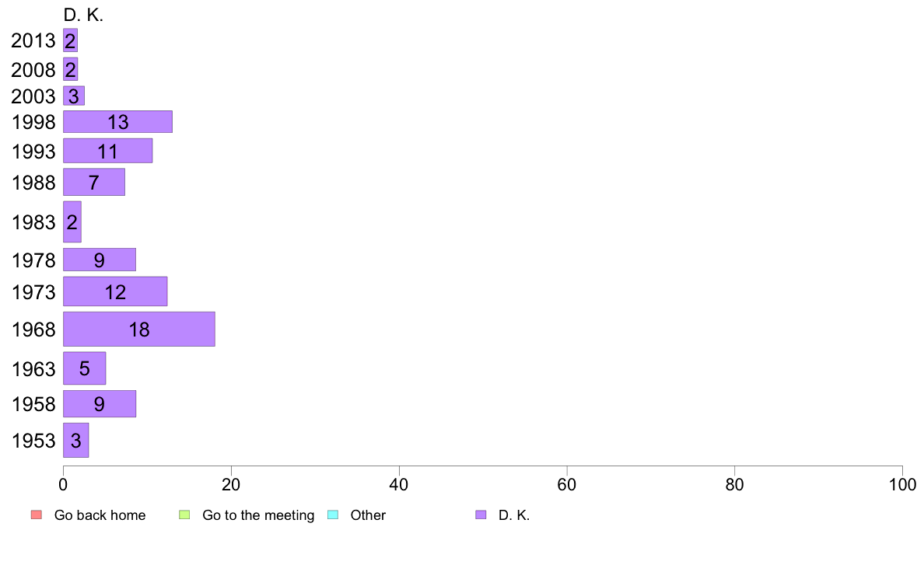Viewport: 924px width, 572px height.
Task: Select the 1973 bar labeled 12
Action: coord(115,291)
